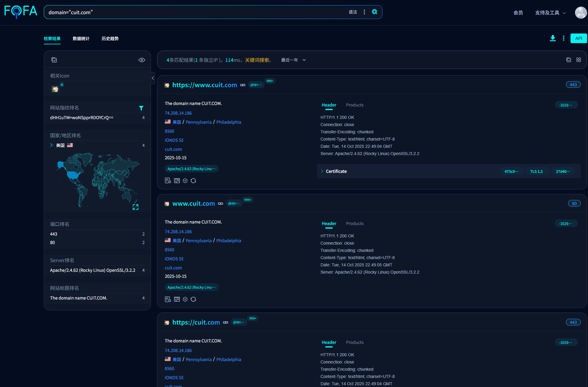Click port 443 badge on first result
Viewport: 588px width, 387px height.
[573, 85]
